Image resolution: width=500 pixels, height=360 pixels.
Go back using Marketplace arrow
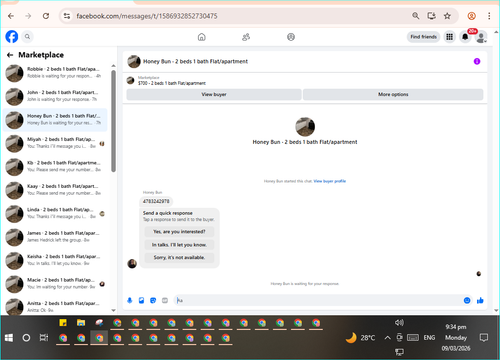coord(10,55)
